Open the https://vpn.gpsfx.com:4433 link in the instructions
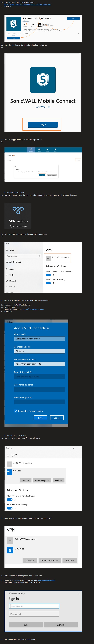 33,309
